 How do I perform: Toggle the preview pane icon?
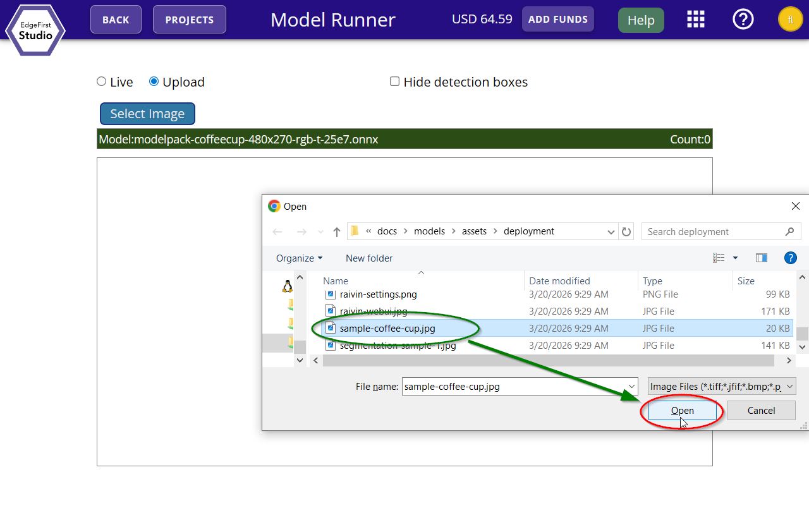point(762,258)
